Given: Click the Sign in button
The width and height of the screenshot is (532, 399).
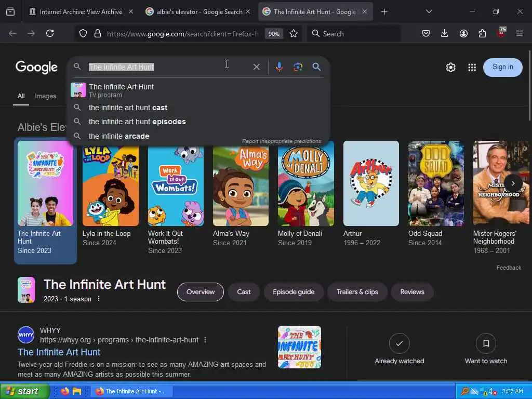Looking at the screenshot, I should click(x=502, y=67).
